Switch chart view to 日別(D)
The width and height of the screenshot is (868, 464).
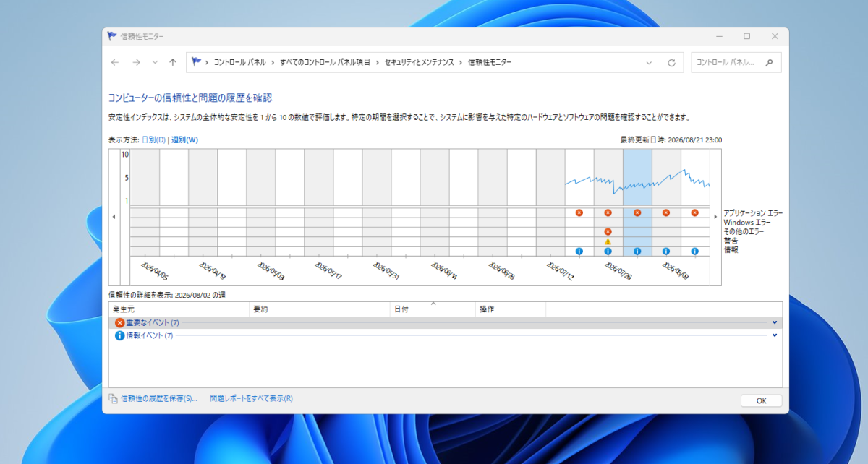point(153,140)
